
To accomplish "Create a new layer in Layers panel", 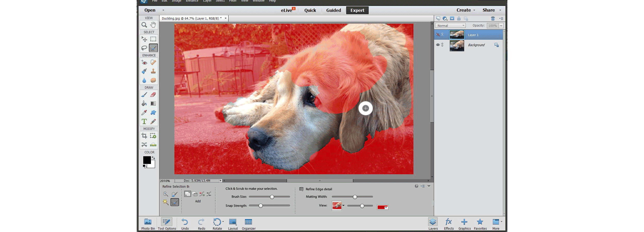I will 438,18.
